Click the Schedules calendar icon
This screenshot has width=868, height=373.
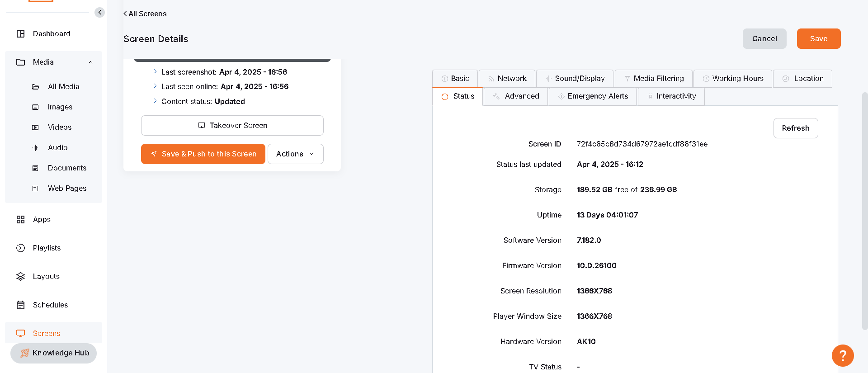click(x=21, y=305)
